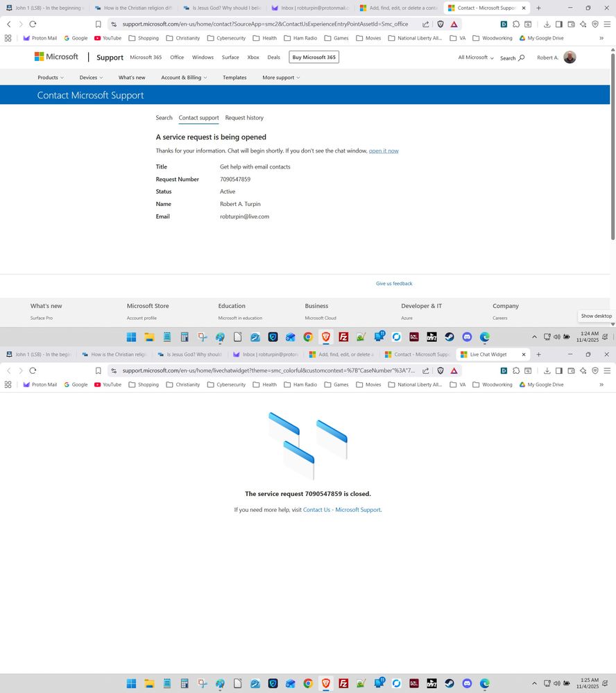The image size is (616, 693).
Task: Open Brave Shields in the top window
Action: (x=440, y=24)
